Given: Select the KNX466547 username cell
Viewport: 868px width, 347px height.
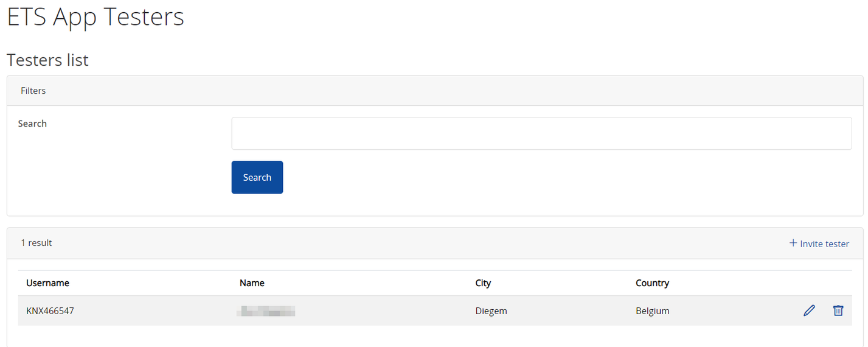Looking at the screenshot, I should coord(50,311).
